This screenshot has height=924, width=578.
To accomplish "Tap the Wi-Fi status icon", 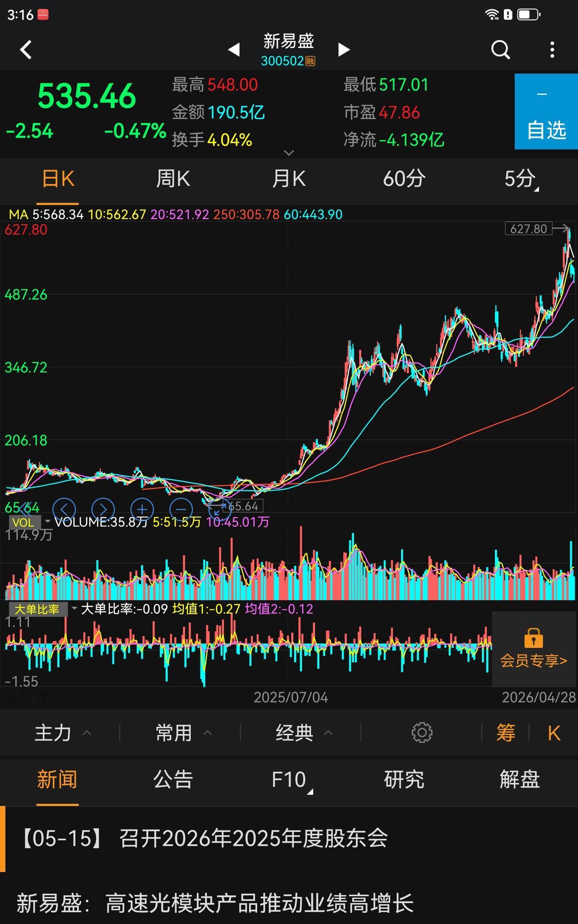I will coord(492,15).
